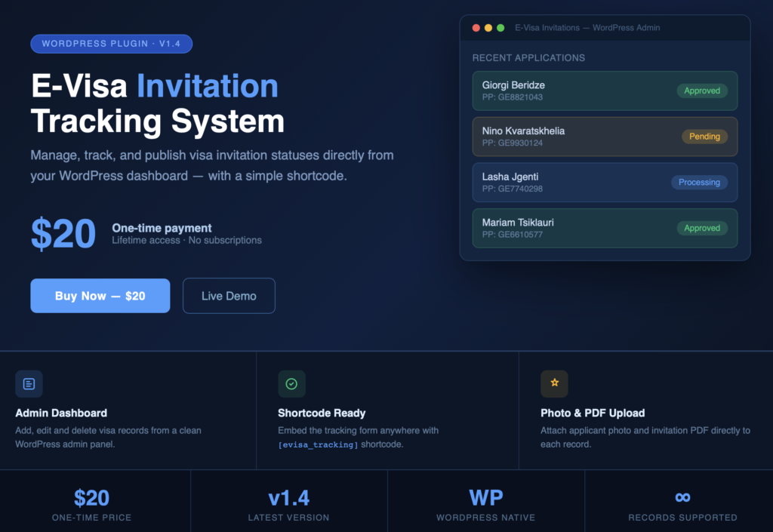Image resolution: width=773 pixels, height=532 pixels.
Task: Click the WP WordPress Native stat
Action: click(485, 498)
